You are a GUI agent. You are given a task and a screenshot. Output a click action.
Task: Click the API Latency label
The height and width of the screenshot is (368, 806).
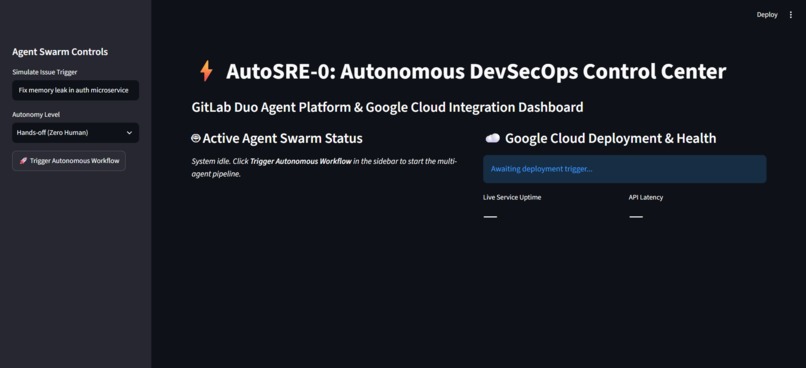coord(646,197)
